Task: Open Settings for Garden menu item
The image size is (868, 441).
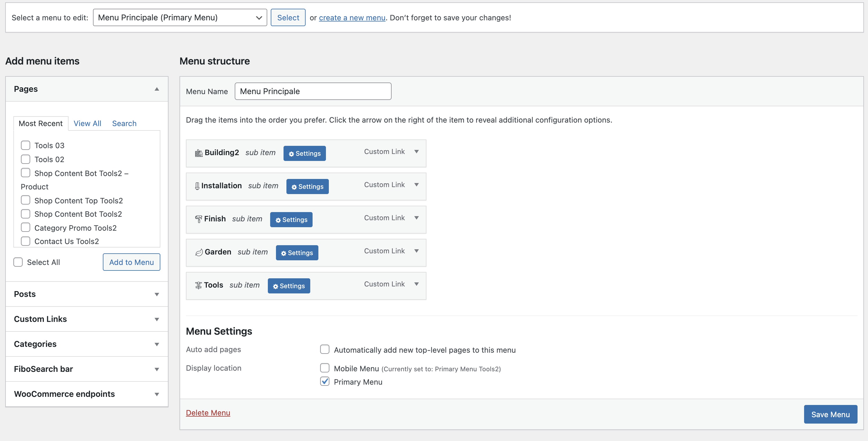Action: coord(297,252)
